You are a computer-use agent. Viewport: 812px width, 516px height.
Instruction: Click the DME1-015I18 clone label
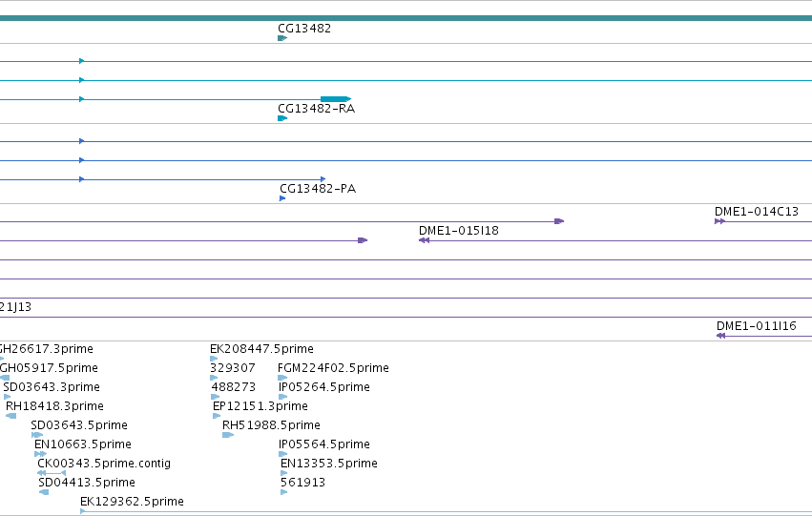click(459, 231)
